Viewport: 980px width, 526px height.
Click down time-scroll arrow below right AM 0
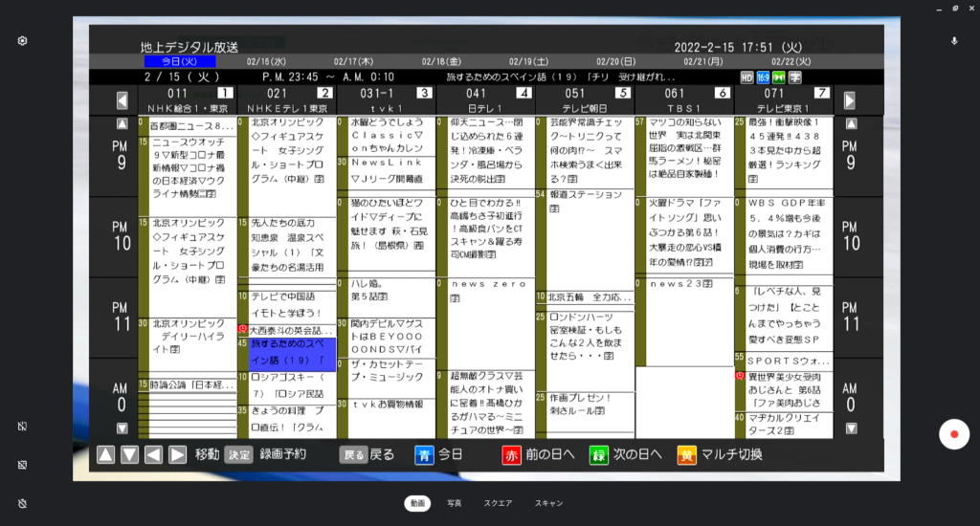click(851, 428)
